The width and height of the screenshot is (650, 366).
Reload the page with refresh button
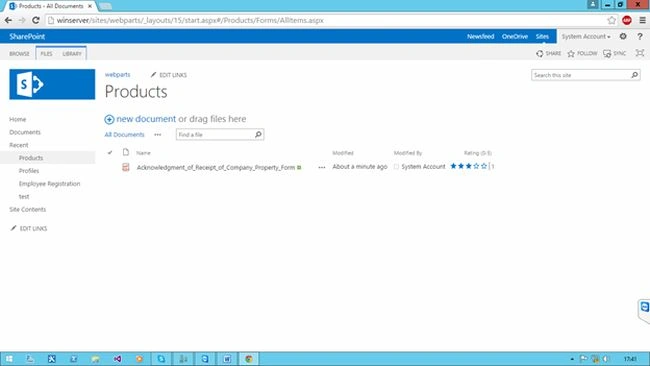point(36,20)
